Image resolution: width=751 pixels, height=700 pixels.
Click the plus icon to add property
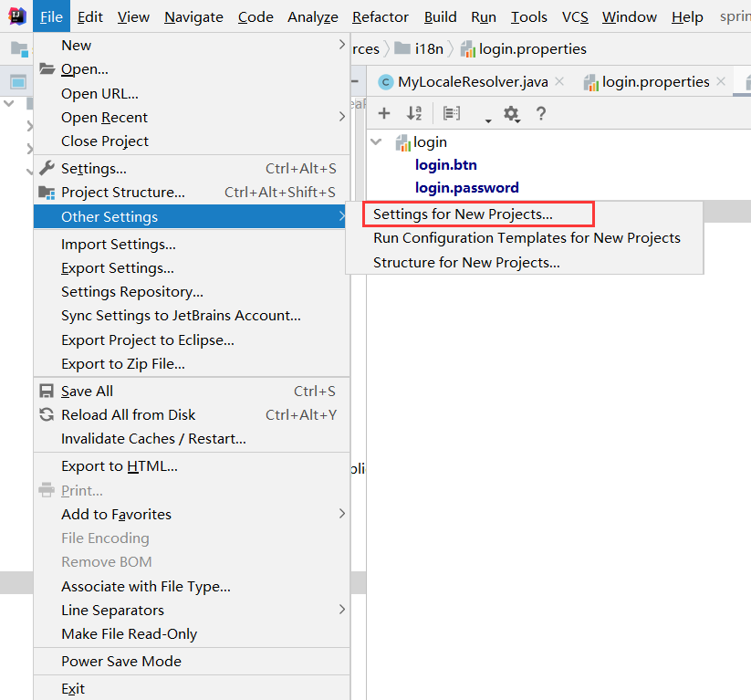tap(384, 113)
